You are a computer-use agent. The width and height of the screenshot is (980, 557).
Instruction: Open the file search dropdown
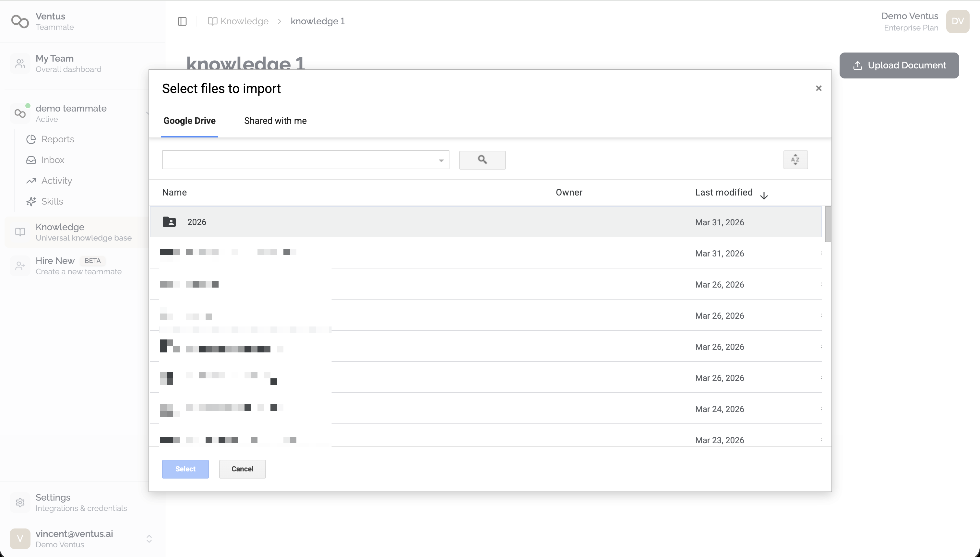441,160
